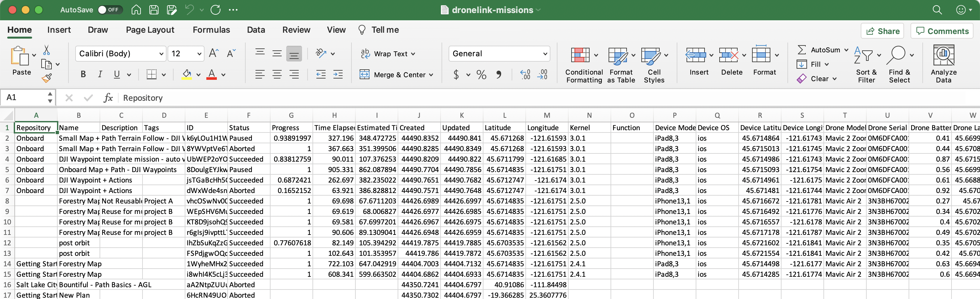Image resolution: width=980 pixels, height=299 pixels.
Task: Toggle the AutoSave switch
Action: (110, 10)
